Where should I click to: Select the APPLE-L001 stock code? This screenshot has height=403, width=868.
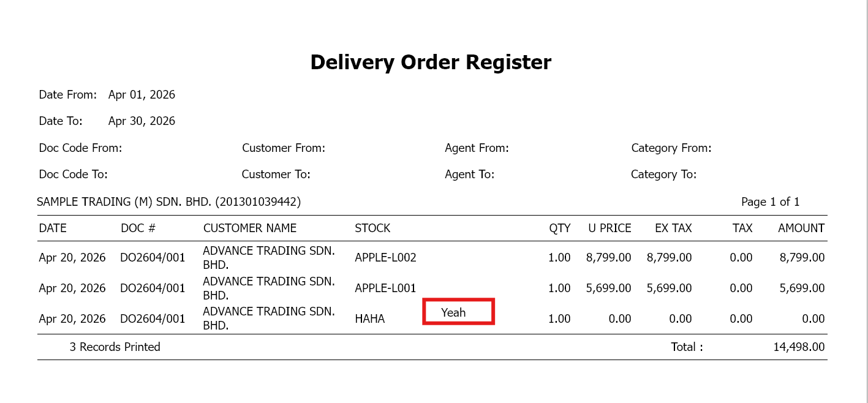[385, 288]
